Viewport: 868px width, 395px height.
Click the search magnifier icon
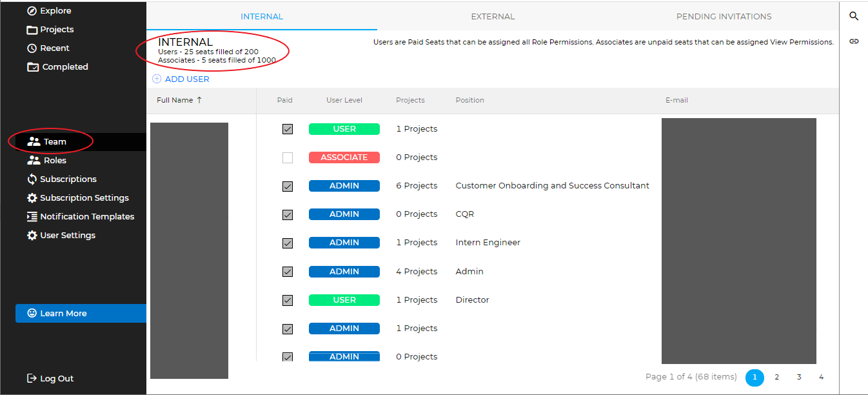tap(854, 16)
